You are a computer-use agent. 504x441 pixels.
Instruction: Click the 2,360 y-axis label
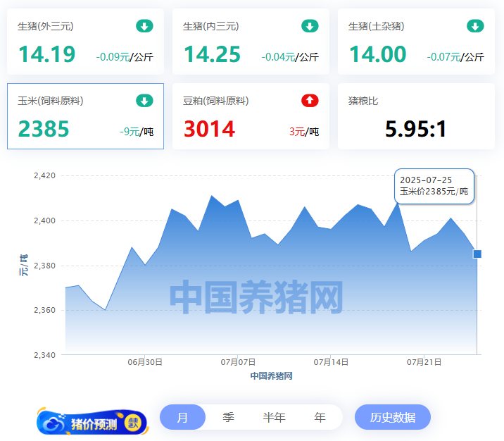click(44, 310)
